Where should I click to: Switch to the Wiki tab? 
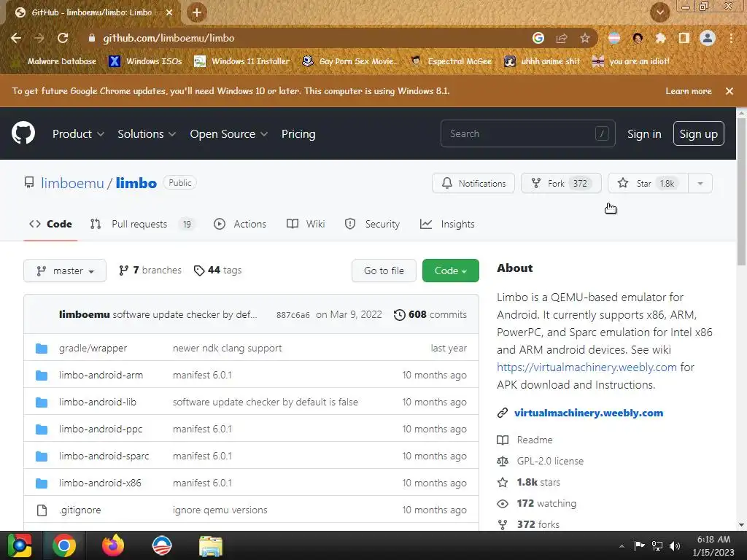306,224
